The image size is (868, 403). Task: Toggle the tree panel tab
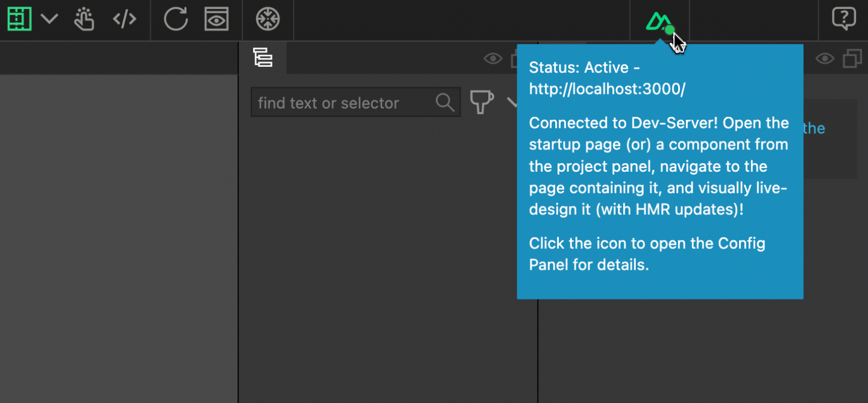(263, 58)
